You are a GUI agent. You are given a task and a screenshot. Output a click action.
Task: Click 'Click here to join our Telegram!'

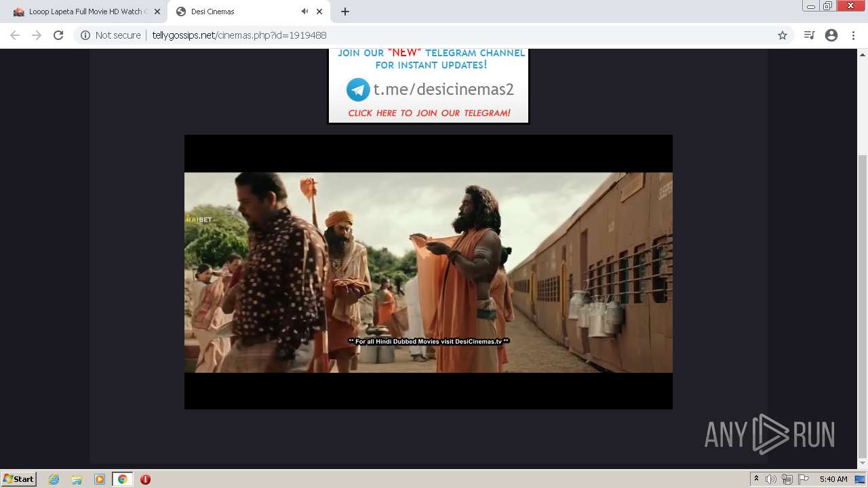coord(429,113)
